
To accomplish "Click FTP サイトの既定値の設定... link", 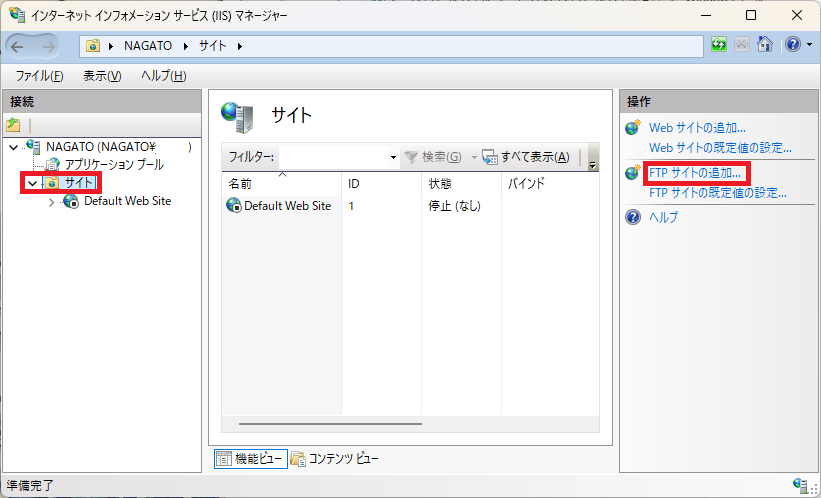I will [x=718, y=193].
